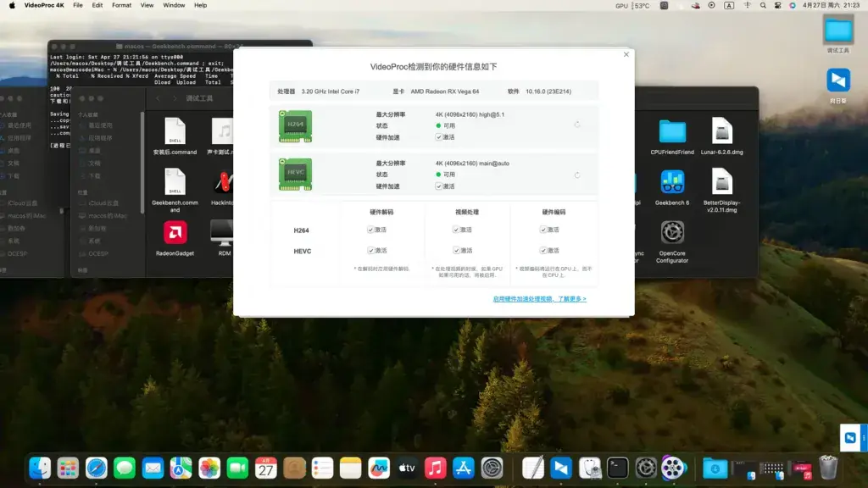Open Control Center in menu bar

coord(778,6)
